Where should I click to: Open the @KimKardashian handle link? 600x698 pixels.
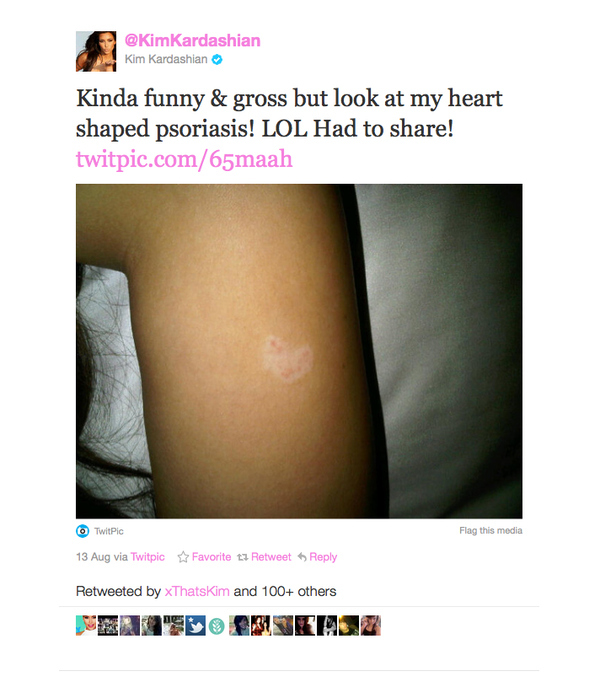click(192, 41)
